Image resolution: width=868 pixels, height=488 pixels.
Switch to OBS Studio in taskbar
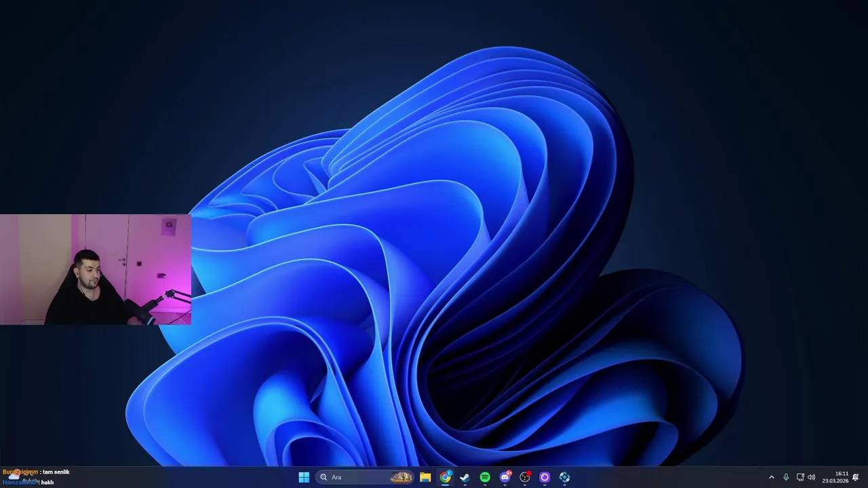pos(525,477)
